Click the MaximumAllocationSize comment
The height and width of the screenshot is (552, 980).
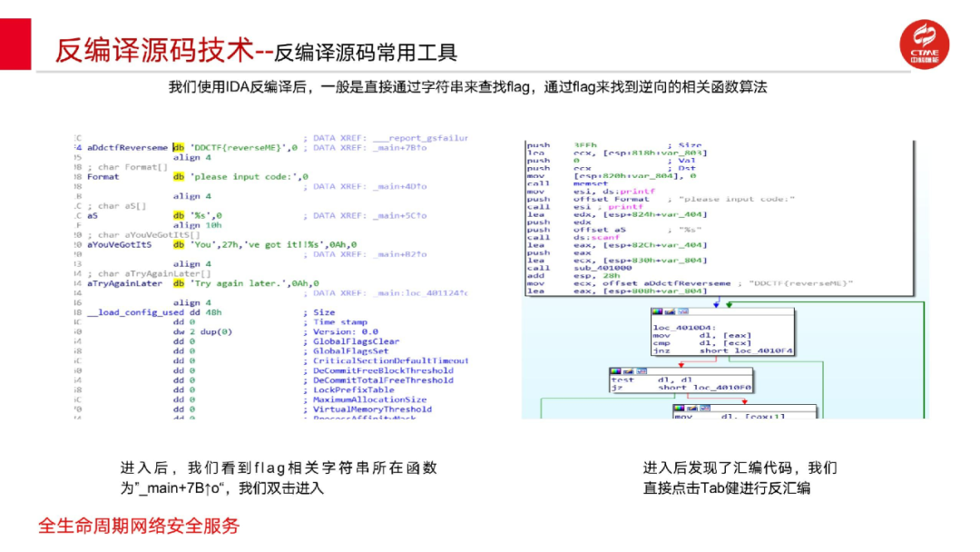click(x=370, y=399)
